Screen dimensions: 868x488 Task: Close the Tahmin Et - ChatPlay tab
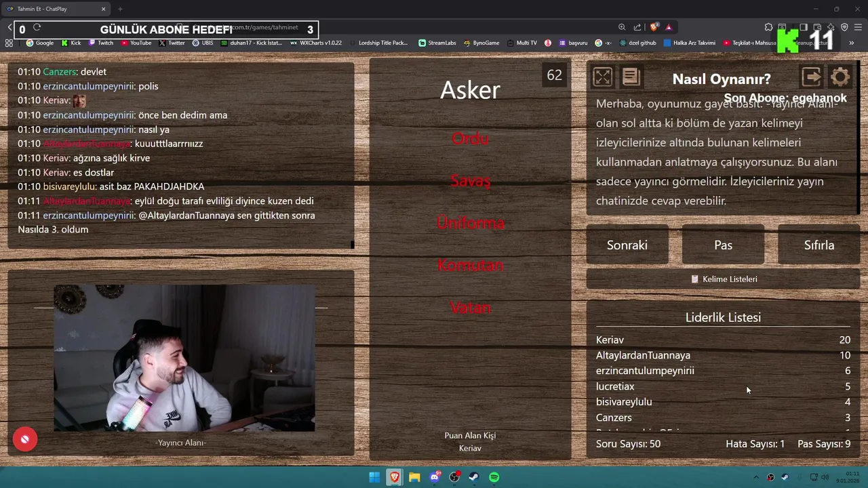pyautogui.click(x=104, y=9)
